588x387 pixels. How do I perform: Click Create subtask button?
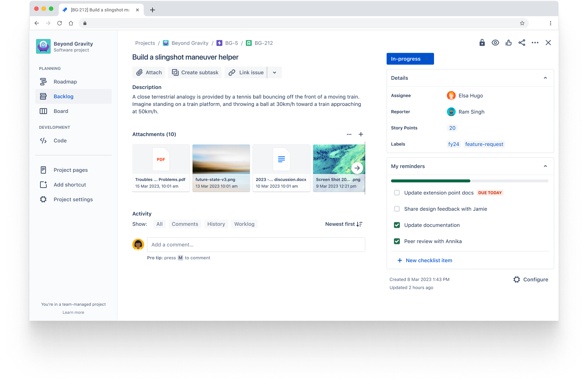(x=195, y=72)
